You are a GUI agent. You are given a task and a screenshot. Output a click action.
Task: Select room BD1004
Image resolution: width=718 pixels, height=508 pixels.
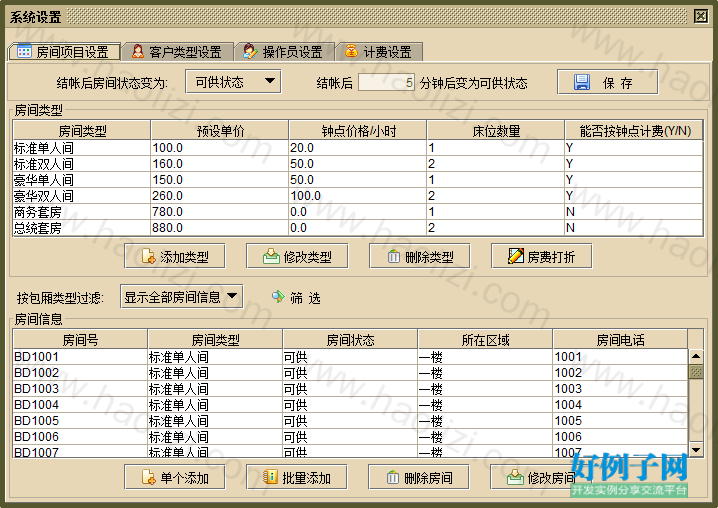350,404
